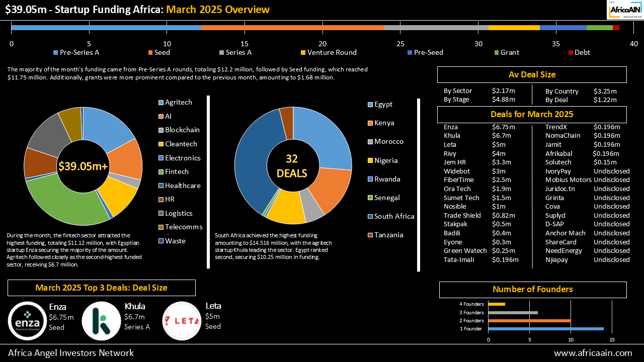Select the grey 3 Founders bar
The image size is (644, 362).
pyautogui.click(x=513, y=312)
